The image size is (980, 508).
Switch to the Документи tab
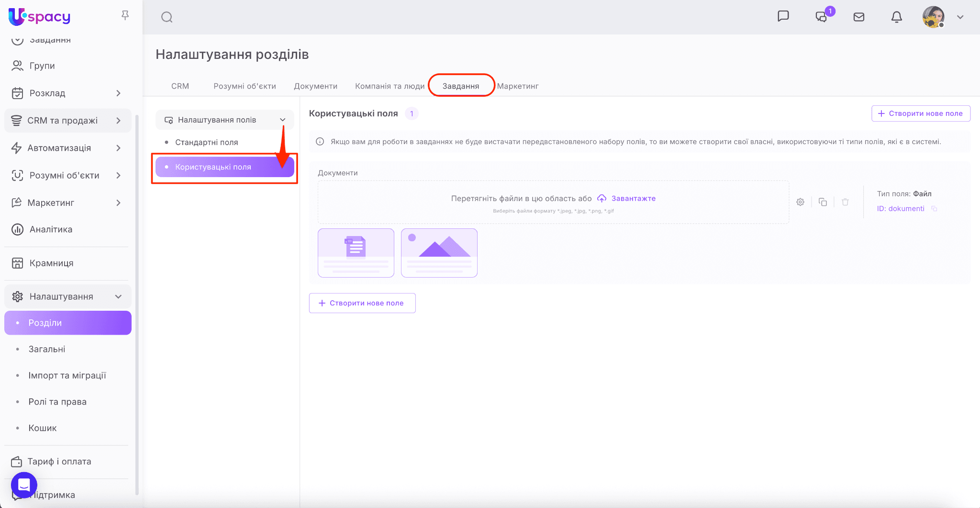315,86
